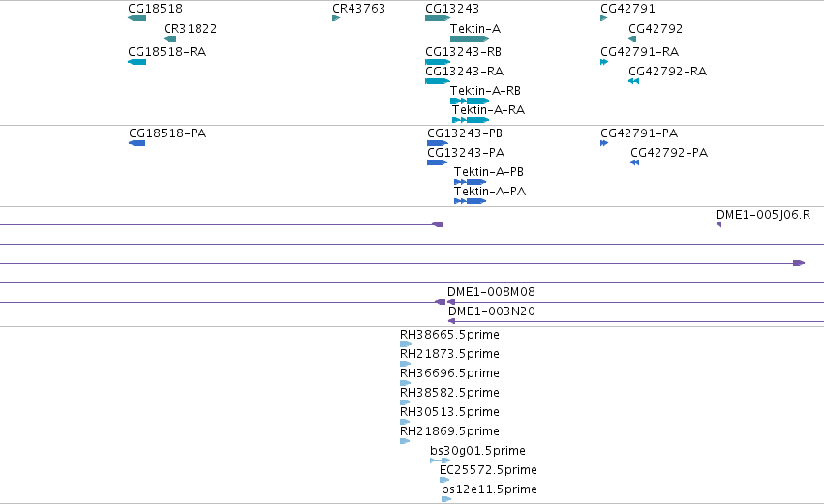
Task: Select the CG42791-PA protein glyph
Action: (x=604, y=143)
